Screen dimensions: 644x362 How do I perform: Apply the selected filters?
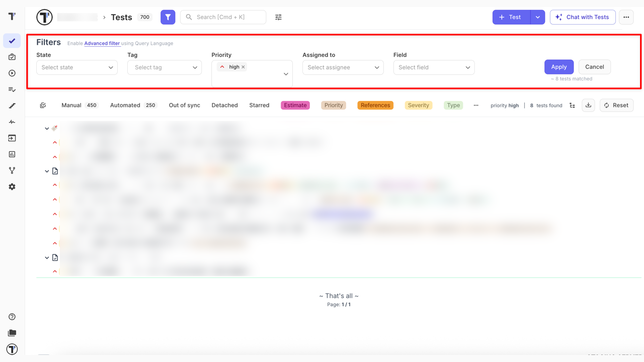(x=558, y=67)
